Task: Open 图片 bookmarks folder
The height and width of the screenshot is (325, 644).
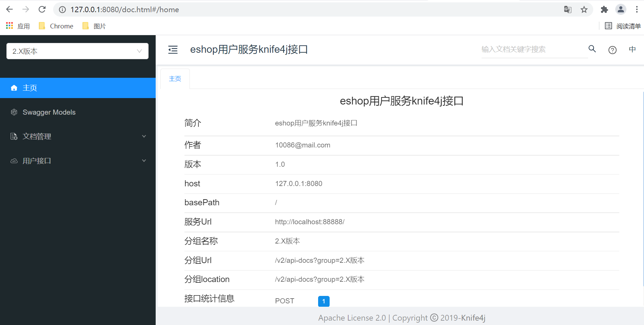Action: pyautogui.click(x=94, y=26)
